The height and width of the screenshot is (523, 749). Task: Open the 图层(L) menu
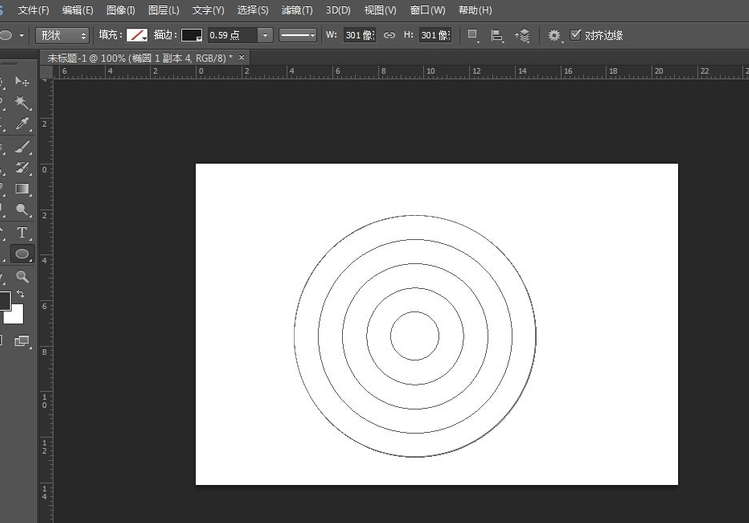click(163, 10)
